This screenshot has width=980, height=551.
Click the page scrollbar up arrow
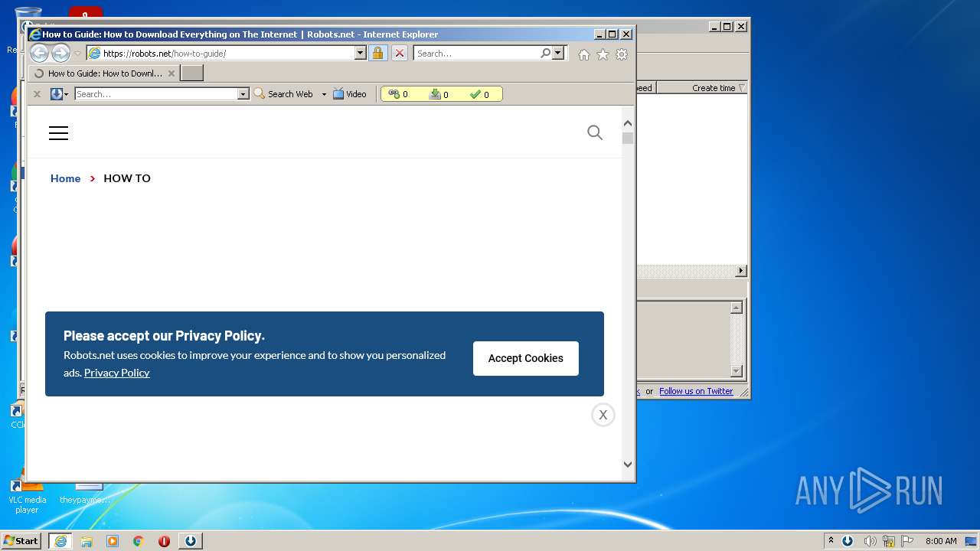tap(628, 123)
